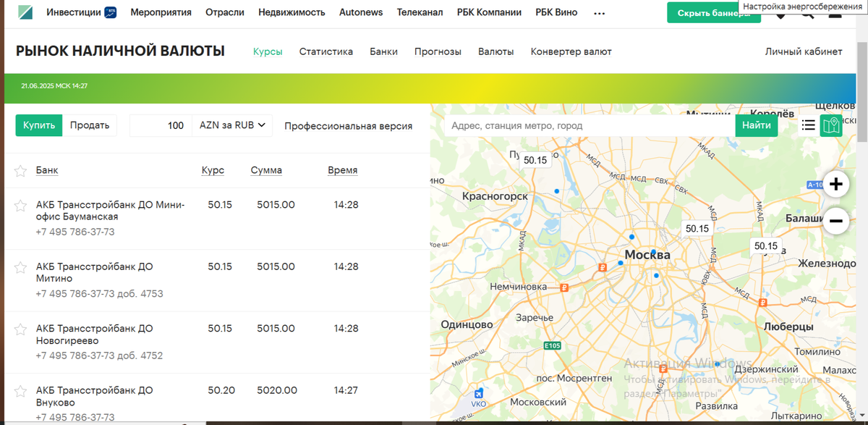Open the more sections ellipsis menu
Viewport: 868px width, 425px height.
pos(599,13)
